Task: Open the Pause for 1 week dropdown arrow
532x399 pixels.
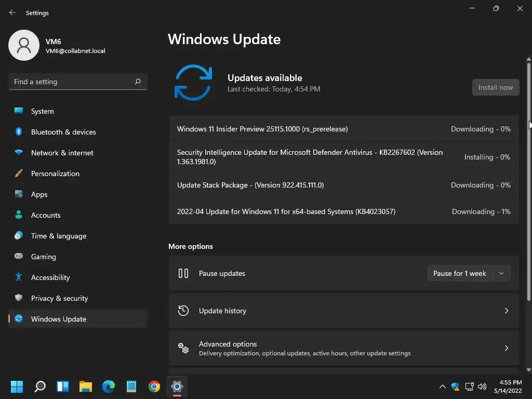Action: 501,273
